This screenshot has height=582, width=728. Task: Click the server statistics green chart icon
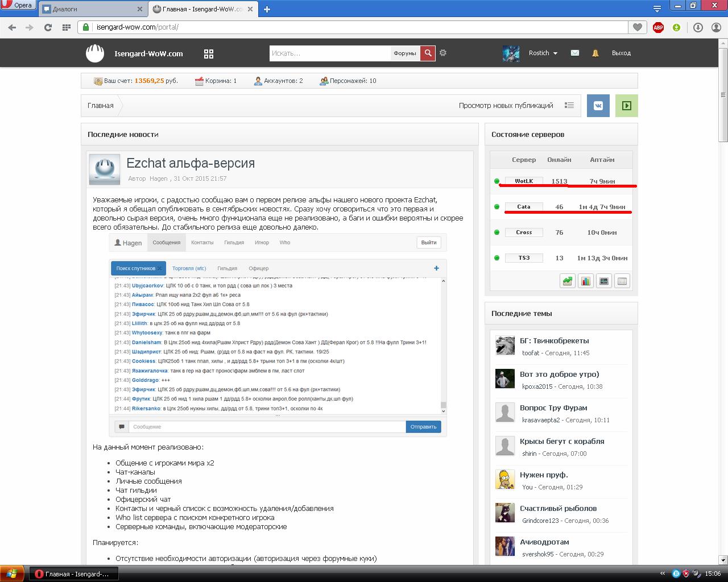point(567,281)
